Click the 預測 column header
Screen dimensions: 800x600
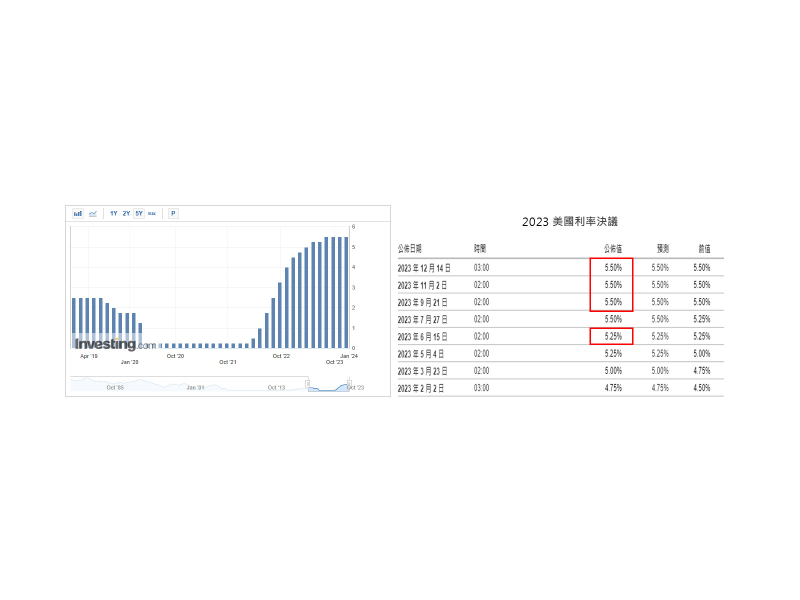pos(662,248)
